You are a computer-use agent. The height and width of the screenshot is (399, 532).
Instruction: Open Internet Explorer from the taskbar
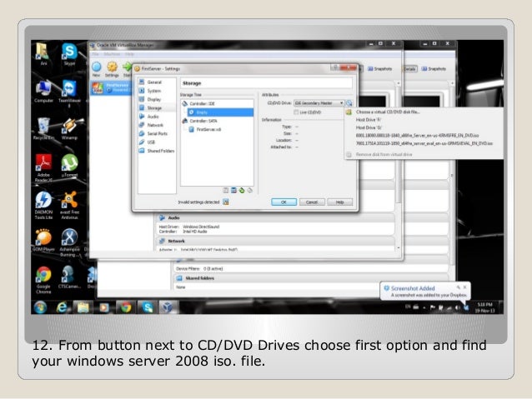62,307
